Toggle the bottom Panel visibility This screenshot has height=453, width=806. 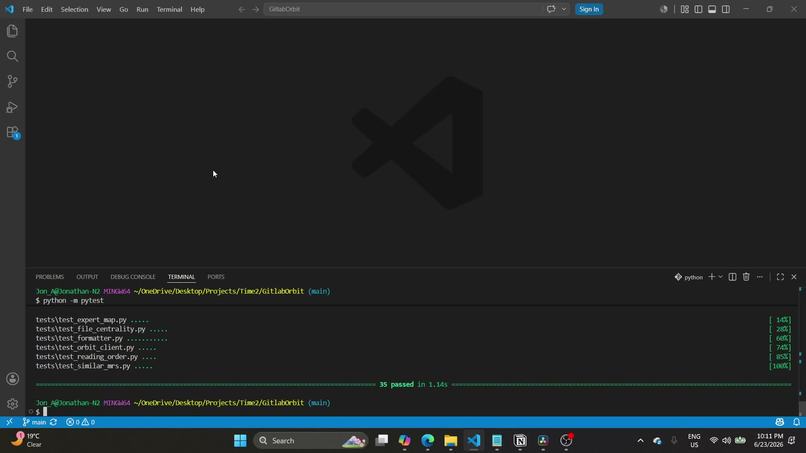point(712,9)
